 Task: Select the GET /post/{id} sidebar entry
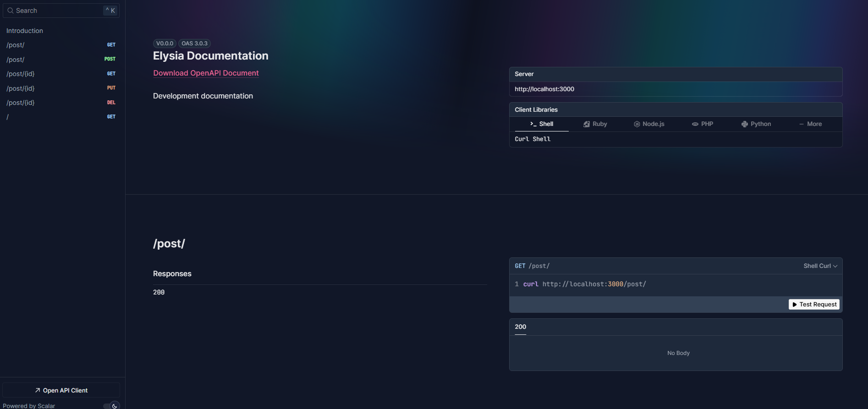pyautogui.click(x=61, y=74)
